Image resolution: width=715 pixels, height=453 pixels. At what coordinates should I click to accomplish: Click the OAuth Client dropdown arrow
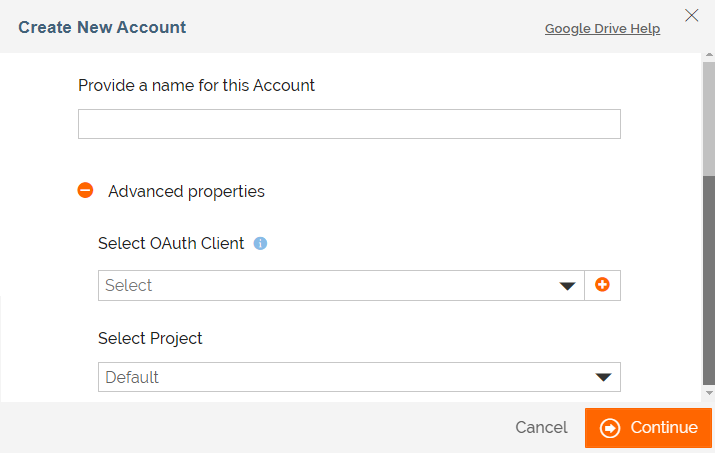567,286
